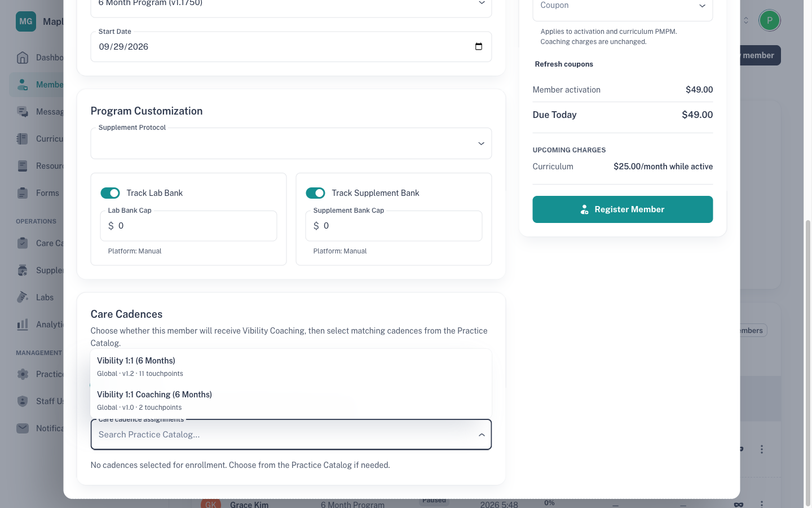This screenshot has height=508, width=812.
Task: Open the Supplements jar icon in the sidebar
Action: tap(23, 270)
